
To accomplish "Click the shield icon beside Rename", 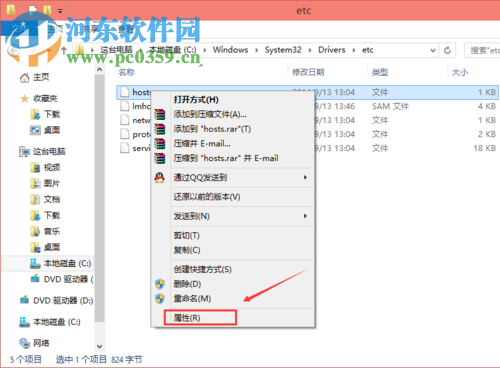I will 160,299.
